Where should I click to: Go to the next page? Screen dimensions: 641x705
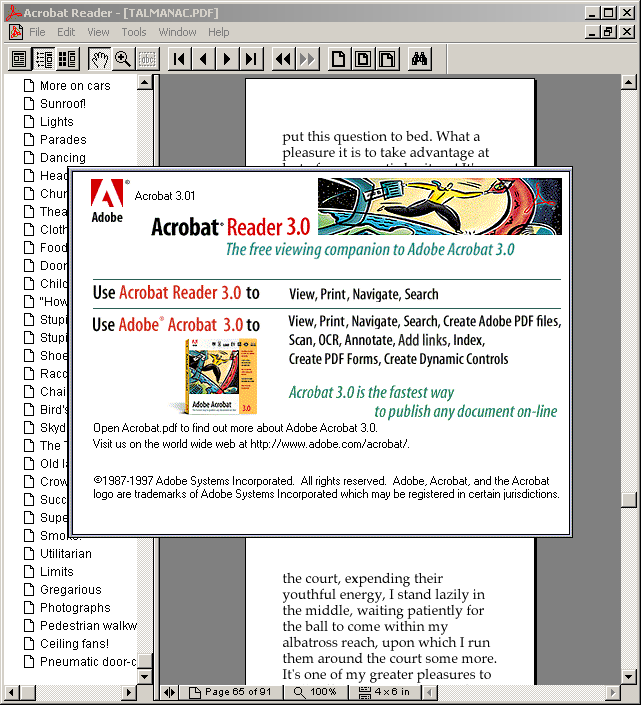pos(227,59)
